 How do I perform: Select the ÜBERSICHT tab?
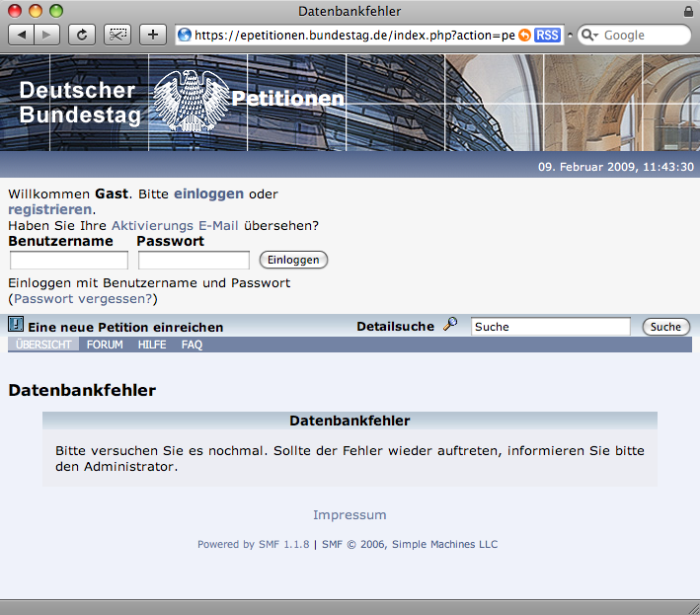click(x=43, y=345)
